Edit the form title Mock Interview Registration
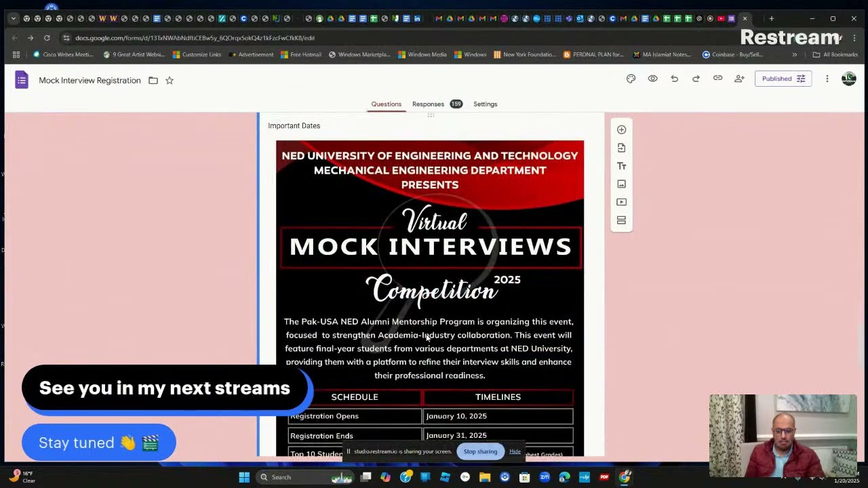Viewport: 868px width, 488px height. click(x=90, y=80)
